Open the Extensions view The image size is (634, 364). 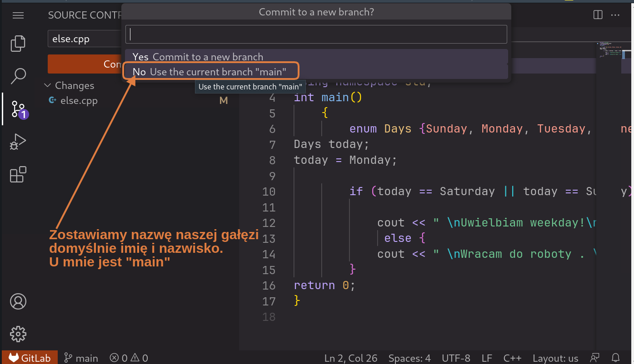pyautogui.click(x=18, y=174)
